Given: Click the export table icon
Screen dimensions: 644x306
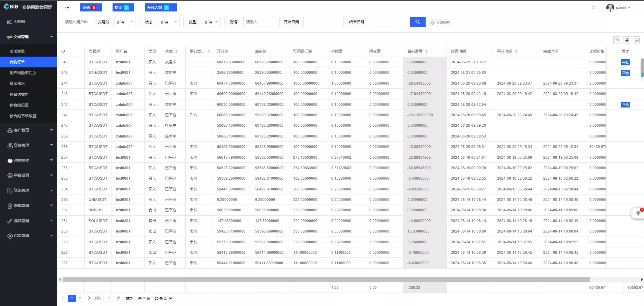Looking at the screenshot, I should pos(627,40).
